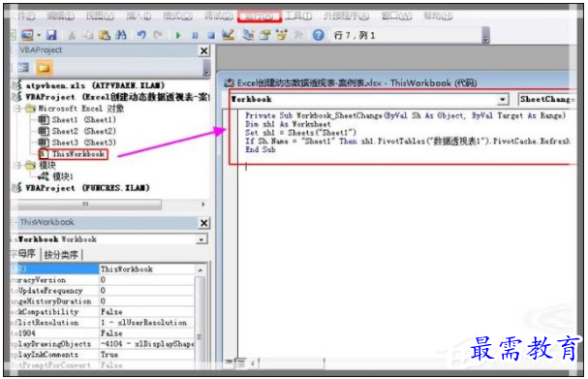Click the Cut scissors icon
This screenshot has width=588, height=379.
[72, 35]
